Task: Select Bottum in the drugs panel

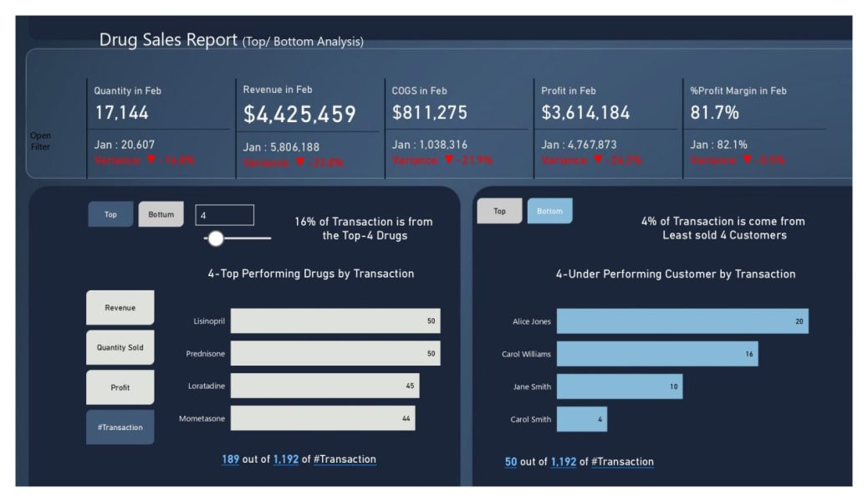Action: click(161, 214)
